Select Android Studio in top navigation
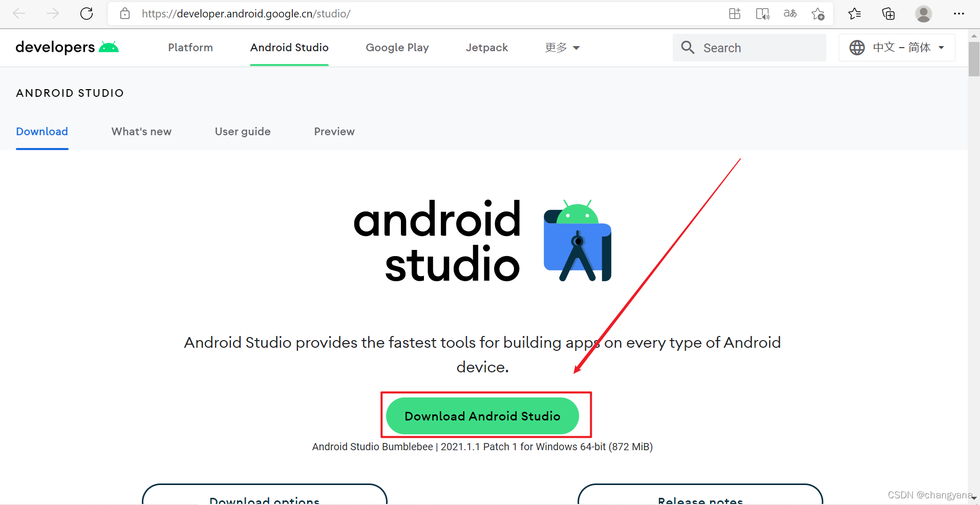 click(x=289, y=48)
